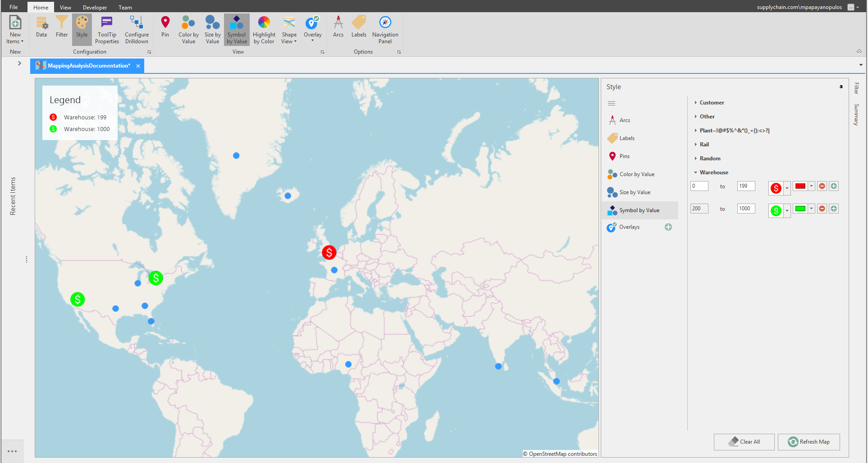Remove the 200 to 1000 range row

tap(822, 209)
